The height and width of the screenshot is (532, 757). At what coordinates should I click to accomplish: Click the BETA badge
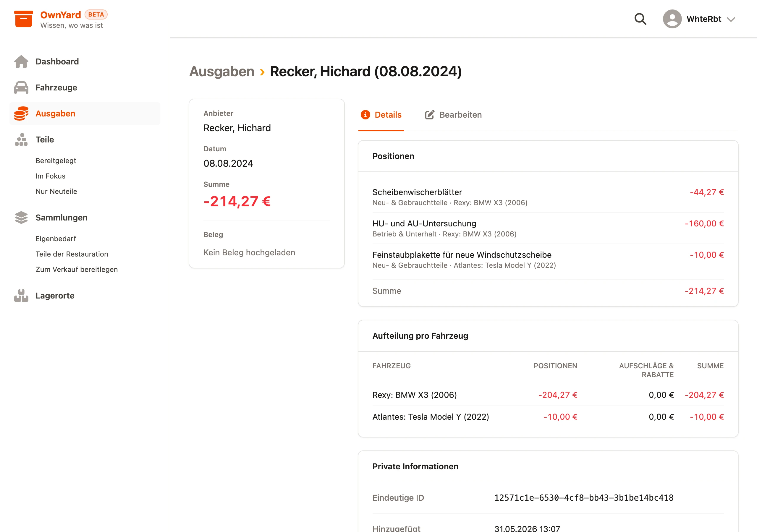[x=96, y=14]
